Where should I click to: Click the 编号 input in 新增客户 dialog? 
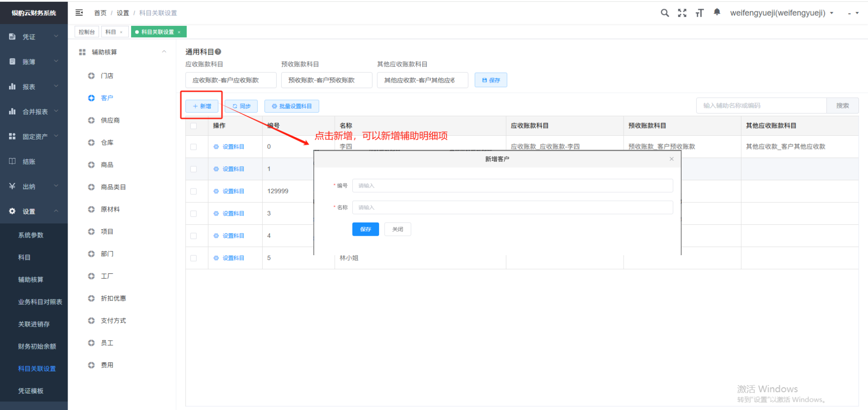[x=512, y=186]
